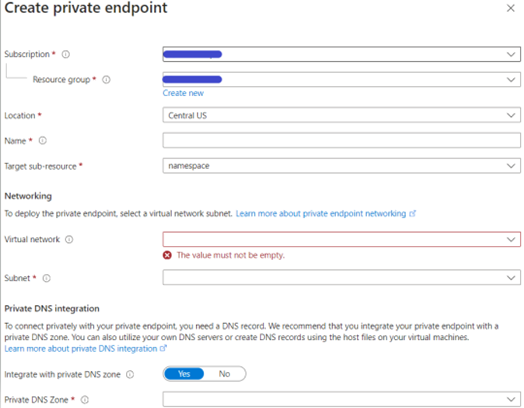Click into the Name text field

tap(342, 140)
